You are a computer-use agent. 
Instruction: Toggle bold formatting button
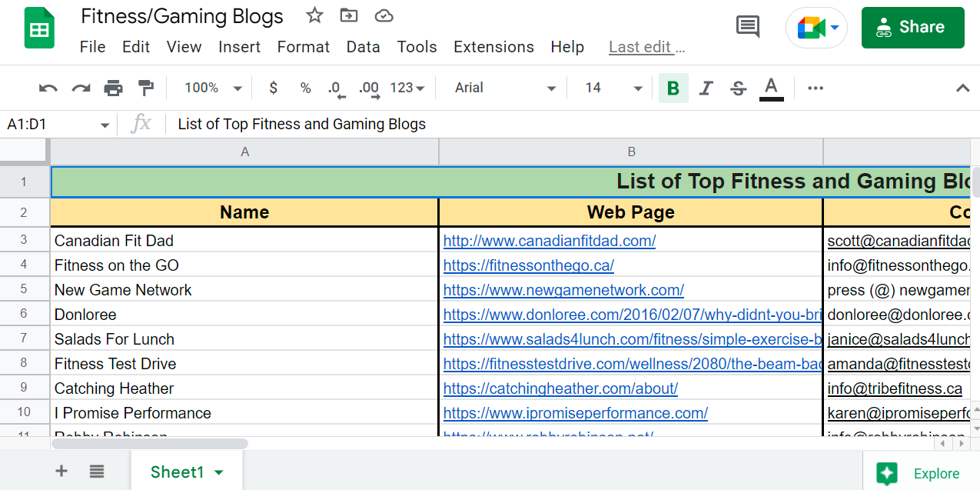pyautogui.click(x=673, y=88)
